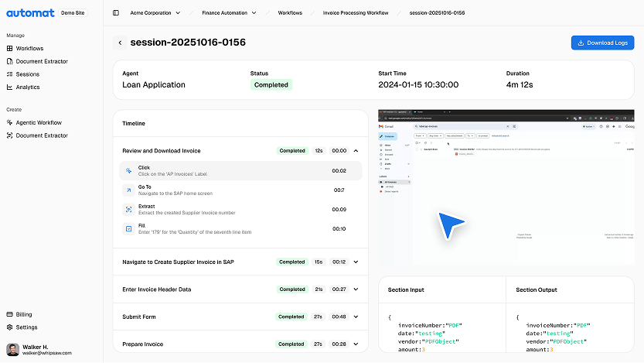Expand the Prepare Invoice section
644x363 pixels.
pyautogui.click(x=356, y=344)
